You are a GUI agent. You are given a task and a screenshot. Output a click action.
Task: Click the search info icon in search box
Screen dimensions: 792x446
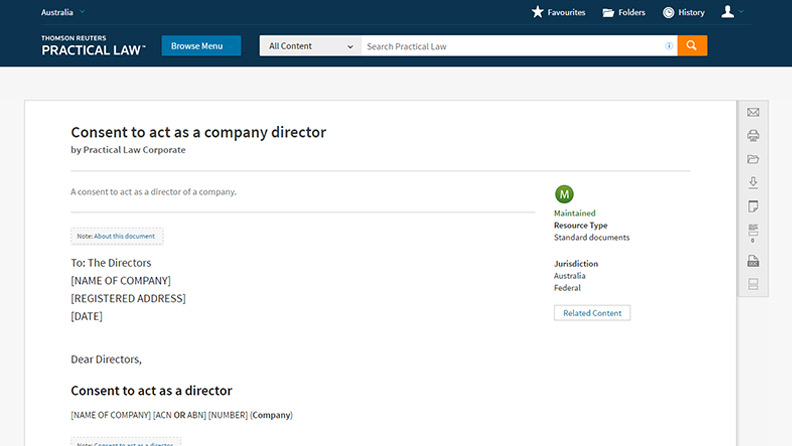click(x=669, y=46)
